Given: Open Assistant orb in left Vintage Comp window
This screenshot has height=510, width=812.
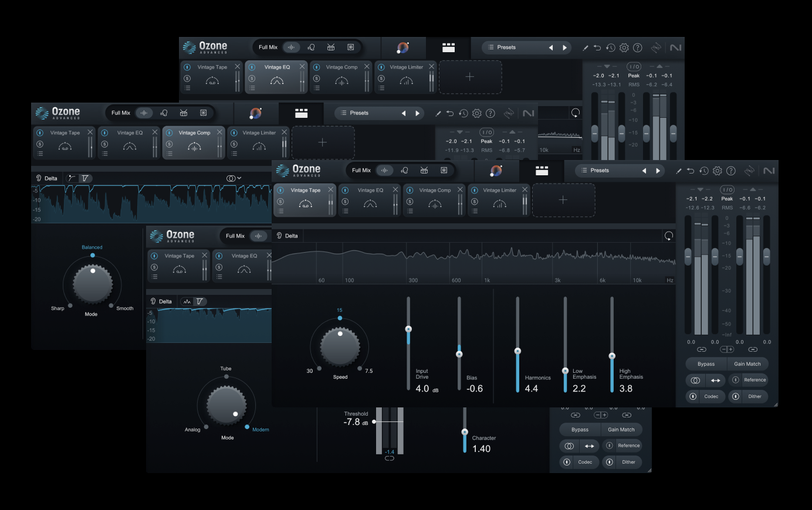Looking at the screenshot, I should click(x=256, y=113).
